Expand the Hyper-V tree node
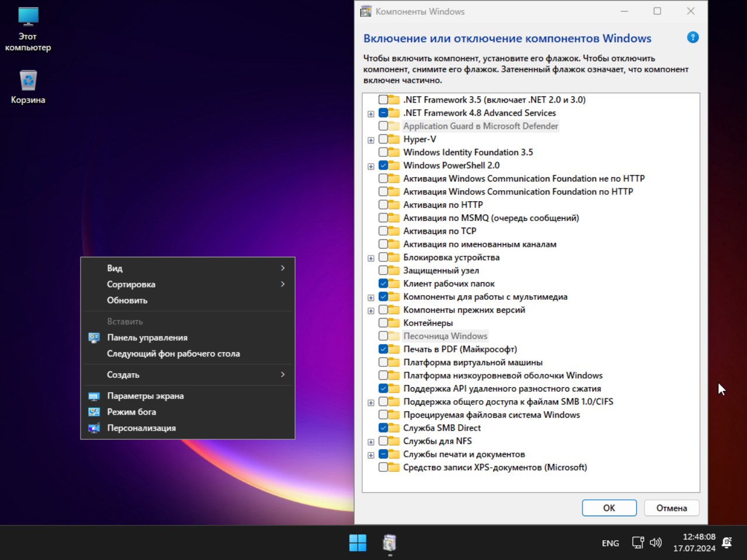Image resolution: width=747 pixels, height=560 pixels. tap(371, 140)
